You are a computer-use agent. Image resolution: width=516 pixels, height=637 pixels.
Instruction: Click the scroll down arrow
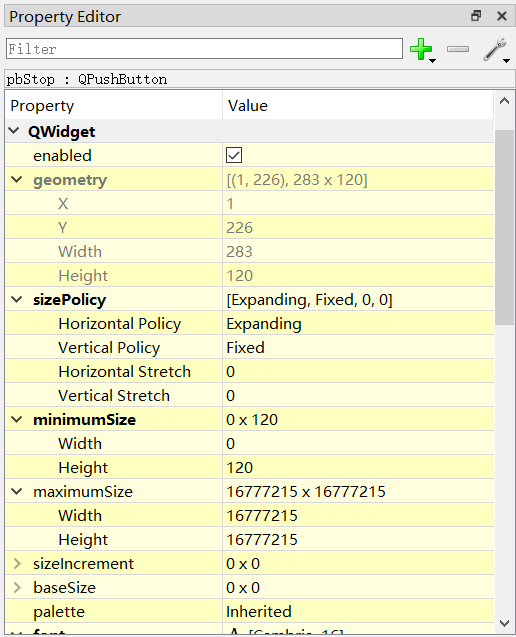pos(504,623)
